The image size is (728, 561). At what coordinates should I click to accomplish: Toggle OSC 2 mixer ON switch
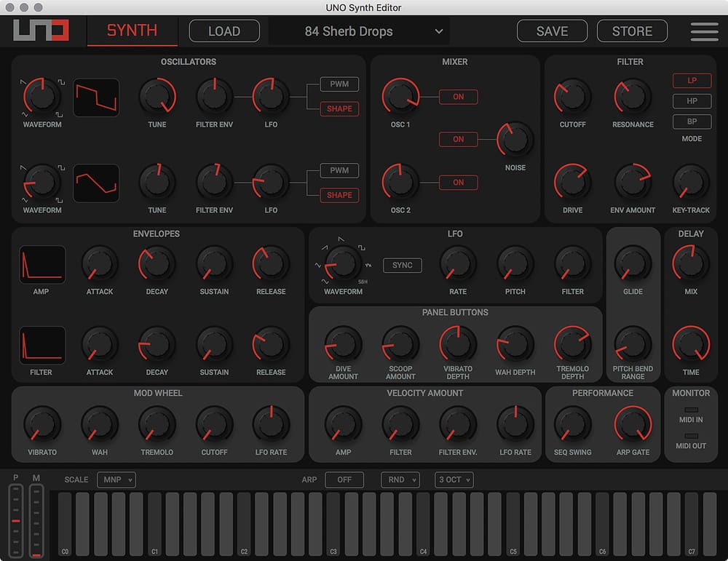(458, 183)
